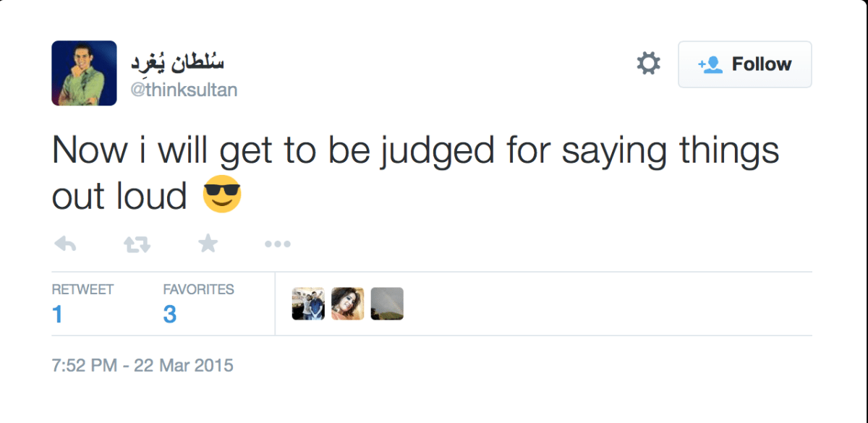The image size is (868, 423).
Task: Click the Arabic display name
Action: [177, 63]
